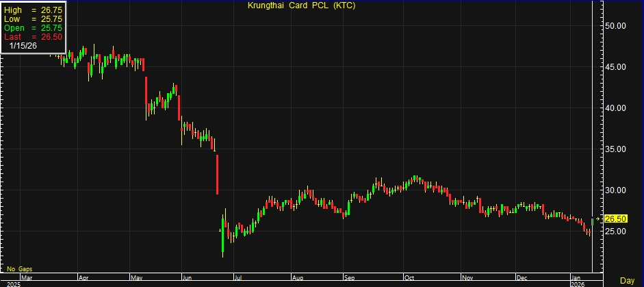Click the 35.00 price axis label
644x287 pixels.
pos(617,149)
